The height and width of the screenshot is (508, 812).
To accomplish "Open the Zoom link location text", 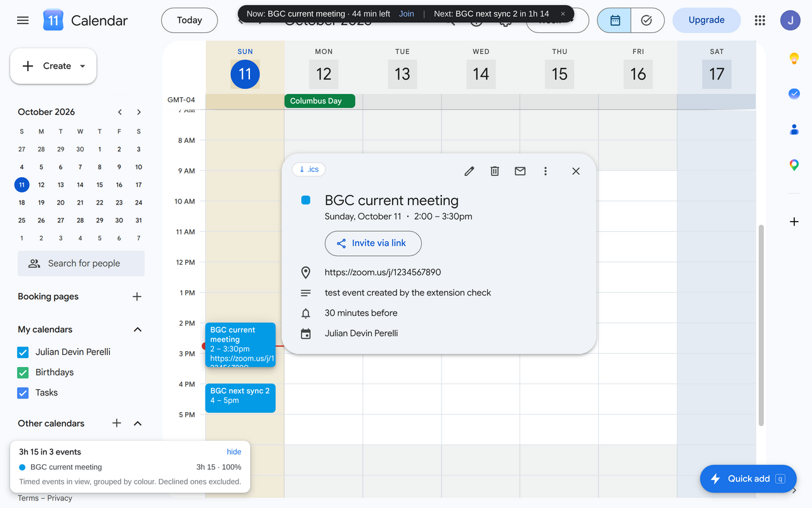I will click(x=383, y=272).
